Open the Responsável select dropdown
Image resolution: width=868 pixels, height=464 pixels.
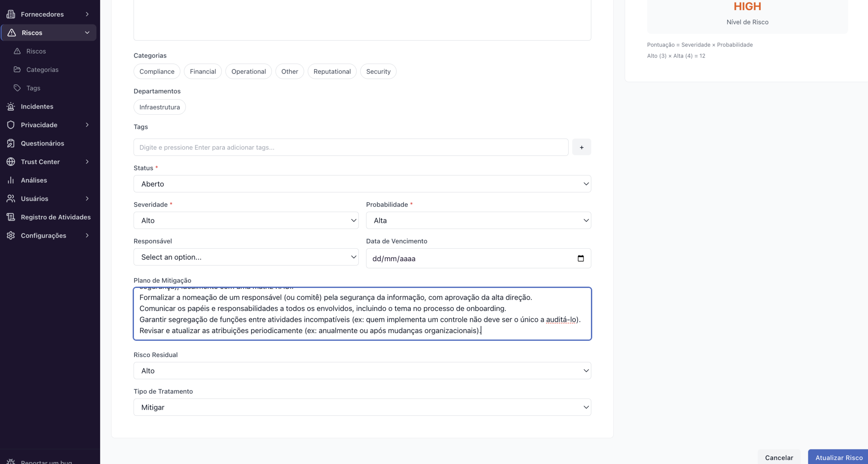point(246,257)
